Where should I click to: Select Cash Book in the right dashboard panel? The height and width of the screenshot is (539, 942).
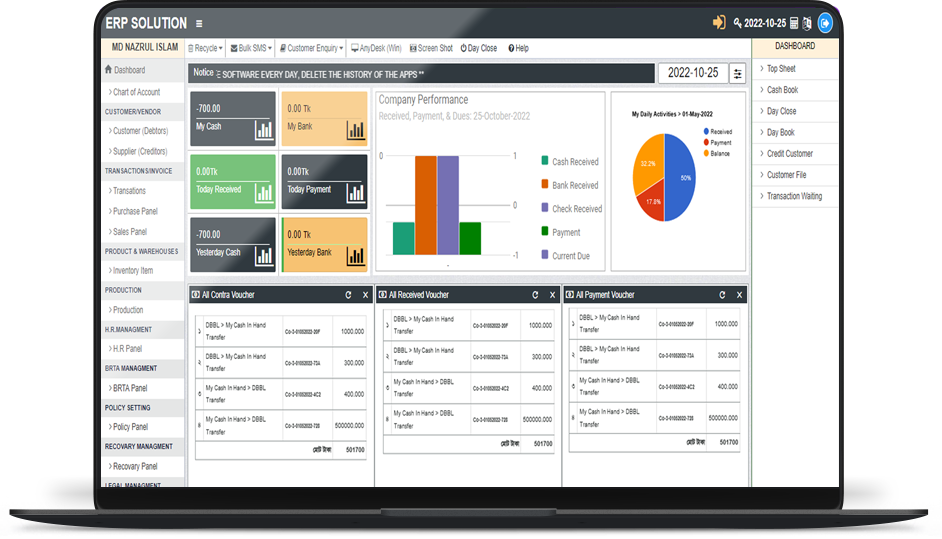[x=782, y=90]
